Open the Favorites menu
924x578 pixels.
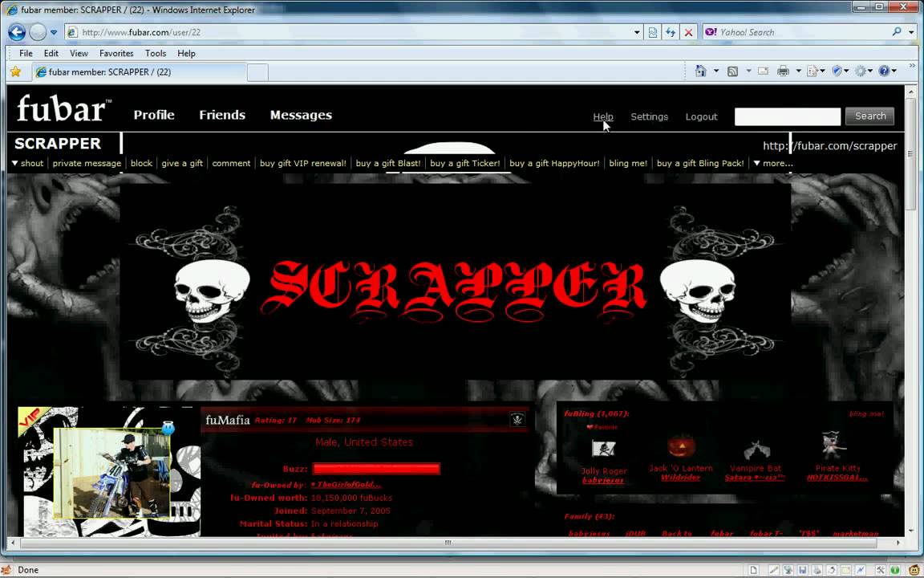click(116, 53)
